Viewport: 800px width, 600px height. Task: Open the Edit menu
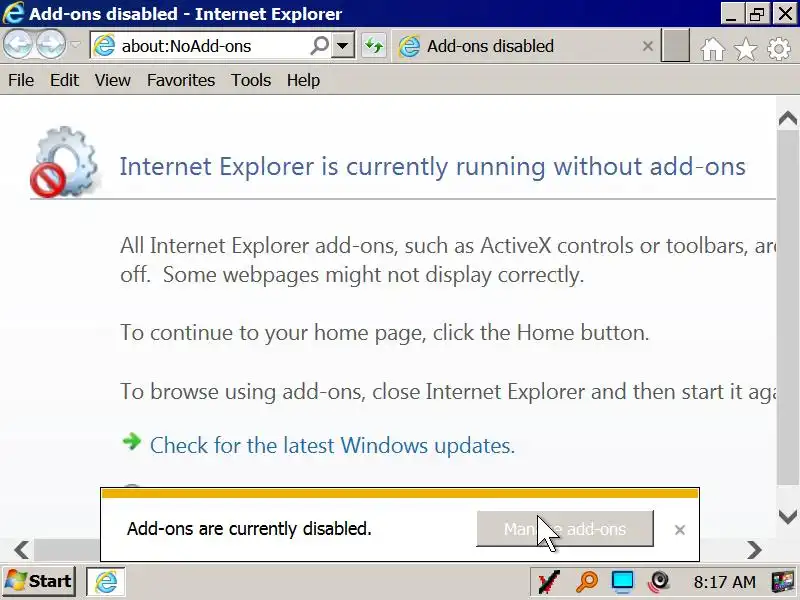point(64,80)
